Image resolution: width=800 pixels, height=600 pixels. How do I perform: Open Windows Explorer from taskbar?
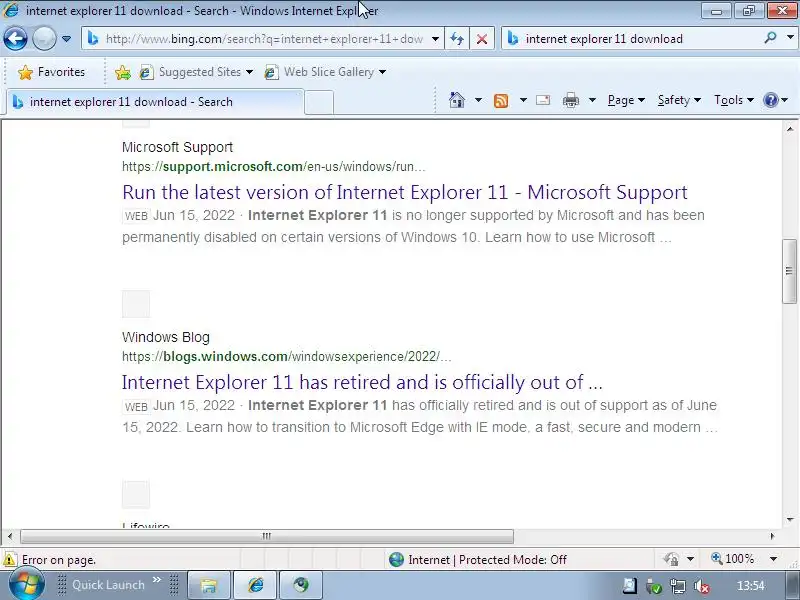(208, 585)
